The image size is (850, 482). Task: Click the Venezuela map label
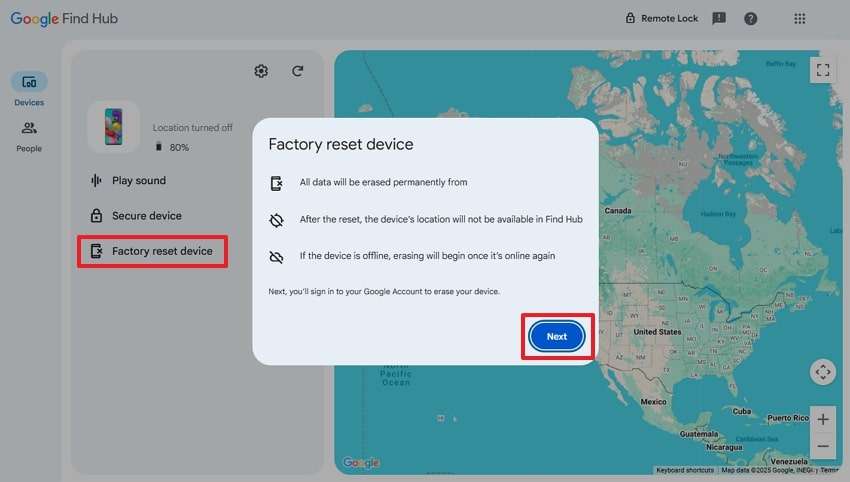pyautogui.click(x=789, y=461)
